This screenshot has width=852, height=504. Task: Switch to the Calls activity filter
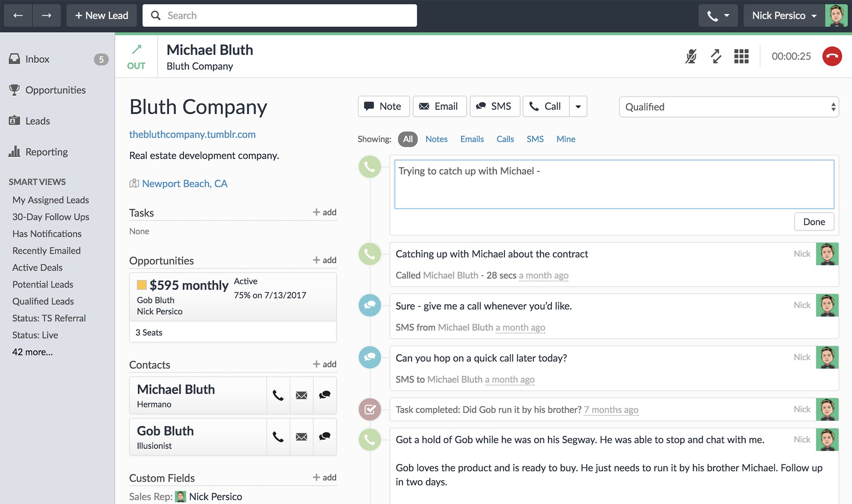click(505, 139)
